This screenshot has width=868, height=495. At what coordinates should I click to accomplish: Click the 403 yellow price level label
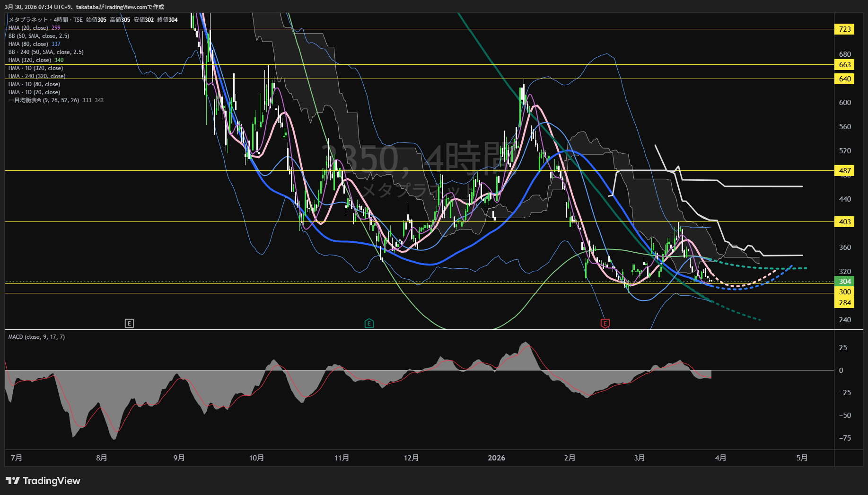[x=844, y=221]
